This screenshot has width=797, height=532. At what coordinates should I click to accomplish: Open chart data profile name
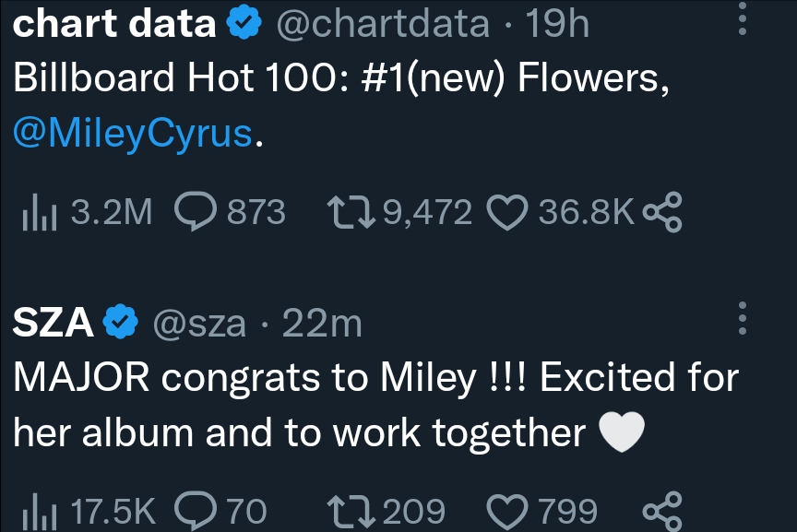[114, 23]
